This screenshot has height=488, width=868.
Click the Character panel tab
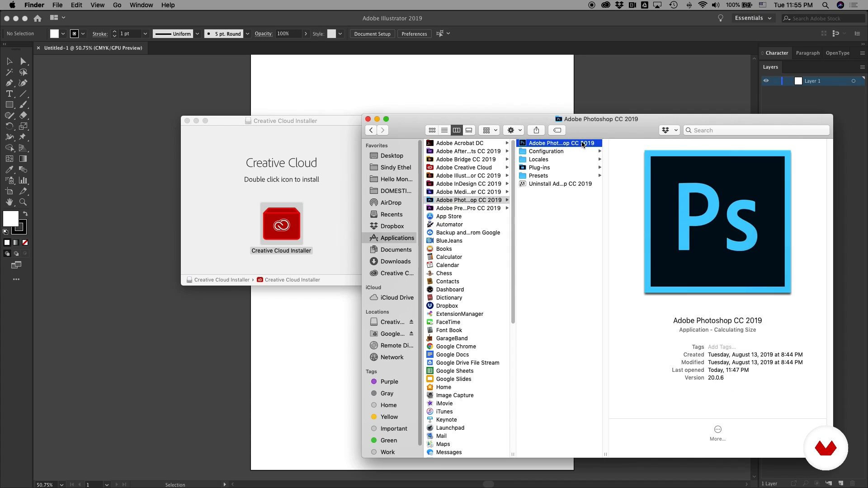click(x=778, y=52)
